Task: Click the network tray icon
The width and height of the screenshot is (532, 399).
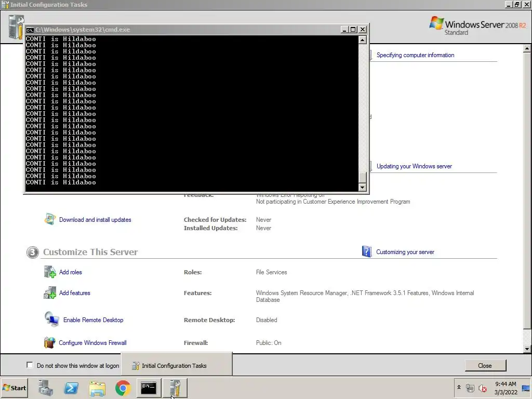Action: [x=470, y=388]
